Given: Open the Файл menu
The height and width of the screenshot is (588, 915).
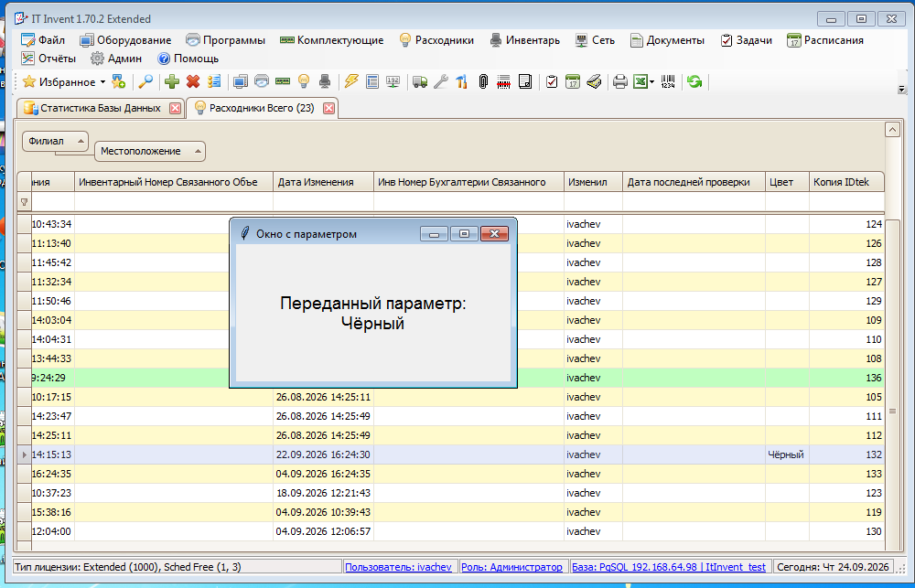Looking at the screenshot, I should 43,40.
